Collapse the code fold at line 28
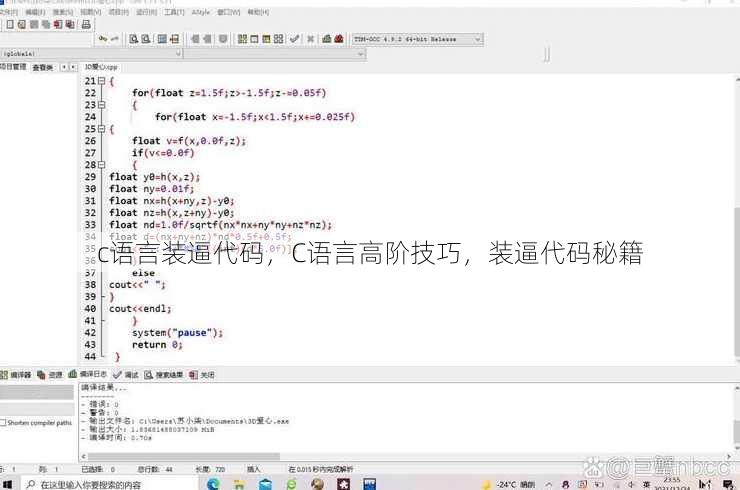Image resolution: width=740 pixels, height=490 pixels. 101,165
